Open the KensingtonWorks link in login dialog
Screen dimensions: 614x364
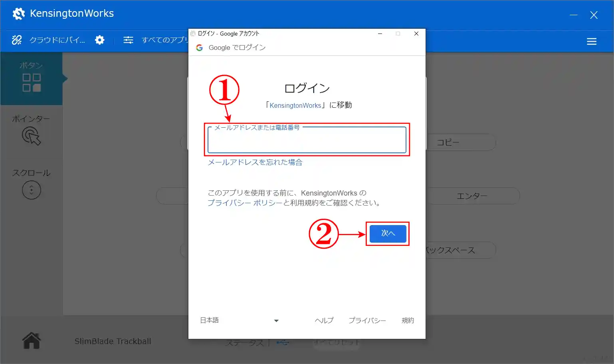coord(295,105)
